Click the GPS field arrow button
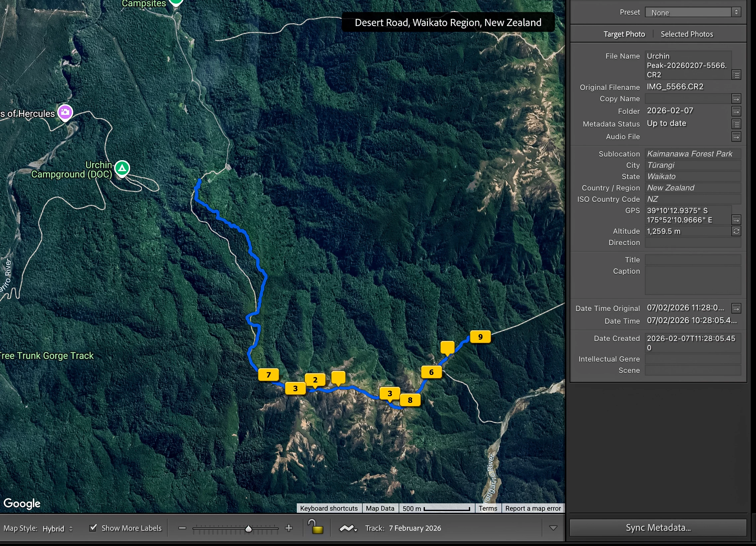This screenshot has height=546, width=756. coord(736,220)
